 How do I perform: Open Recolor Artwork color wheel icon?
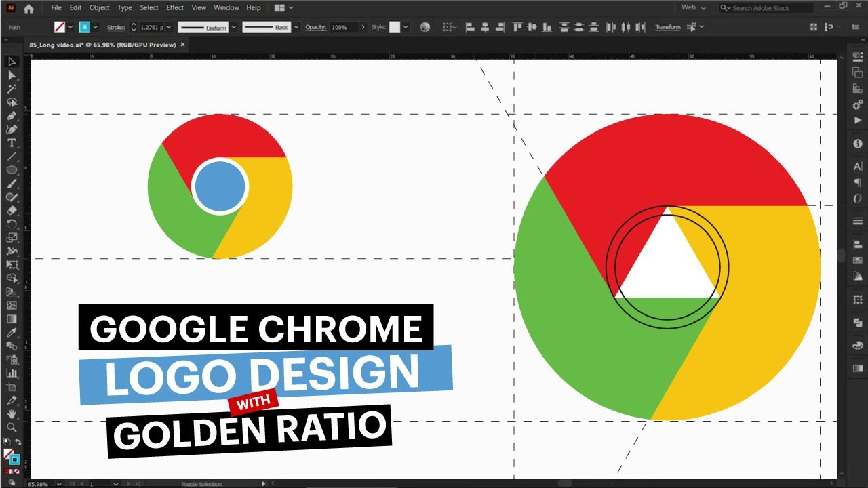click(x=425, y=27)
